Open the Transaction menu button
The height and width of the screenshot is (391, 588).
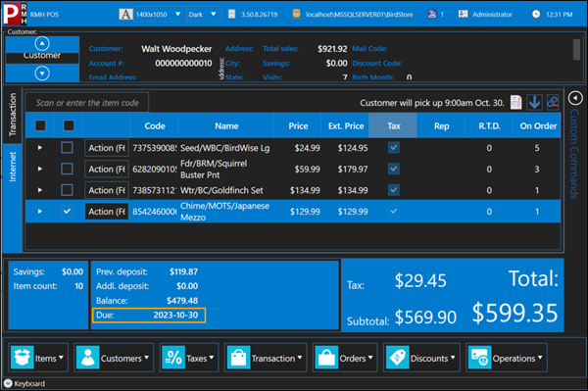[x=266, y=358]
